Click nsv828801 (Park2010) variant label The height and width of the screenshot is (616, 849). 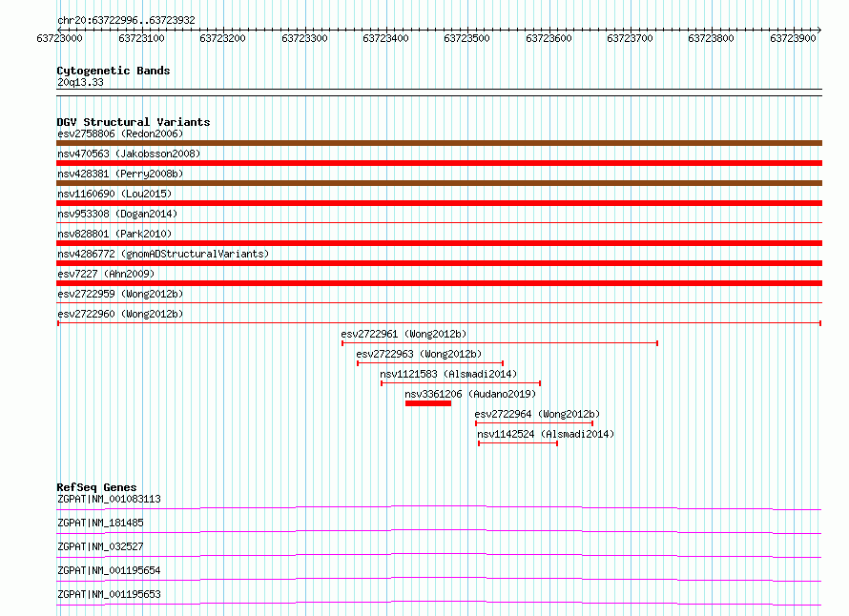point(114,234)
